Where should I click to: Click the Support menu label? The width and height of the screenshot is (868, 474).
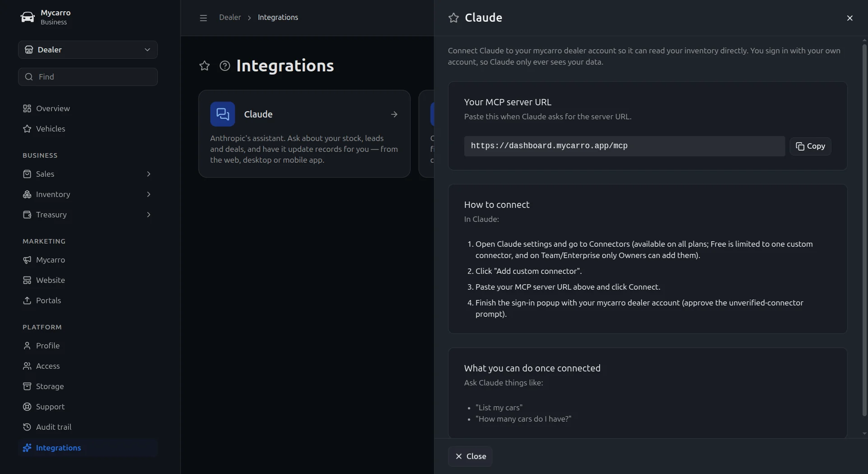51,407
